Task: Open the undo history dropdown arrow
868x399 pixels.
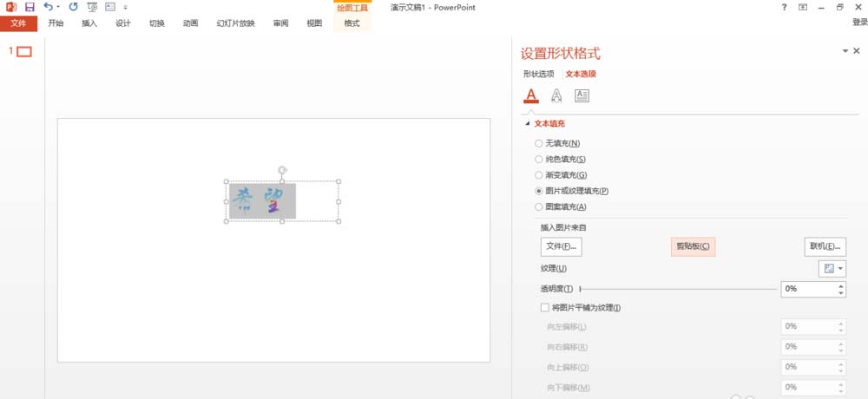Action: (58, 7)
